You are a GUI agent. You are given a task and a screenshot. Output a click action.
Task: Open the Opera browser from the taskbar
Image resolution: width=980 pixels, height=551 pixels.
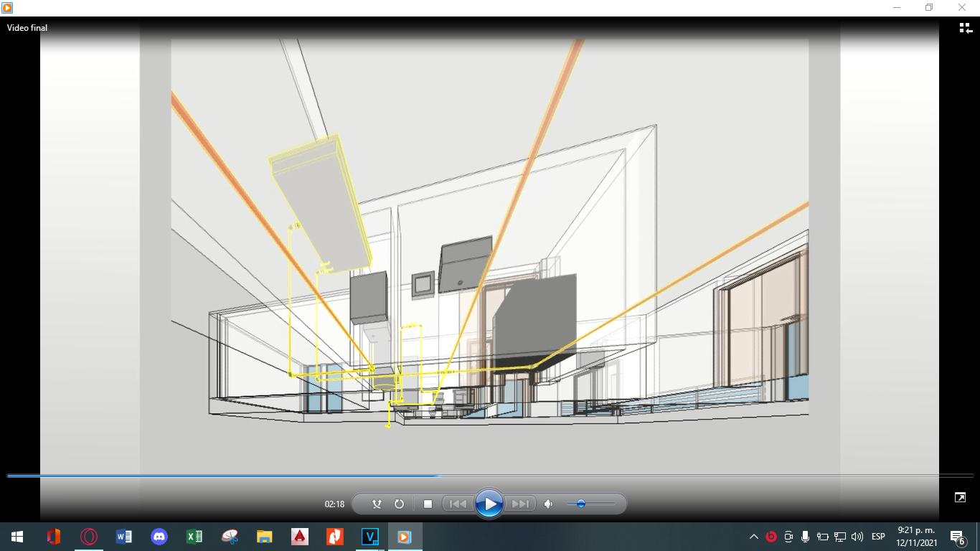click(x=89, y=537)
